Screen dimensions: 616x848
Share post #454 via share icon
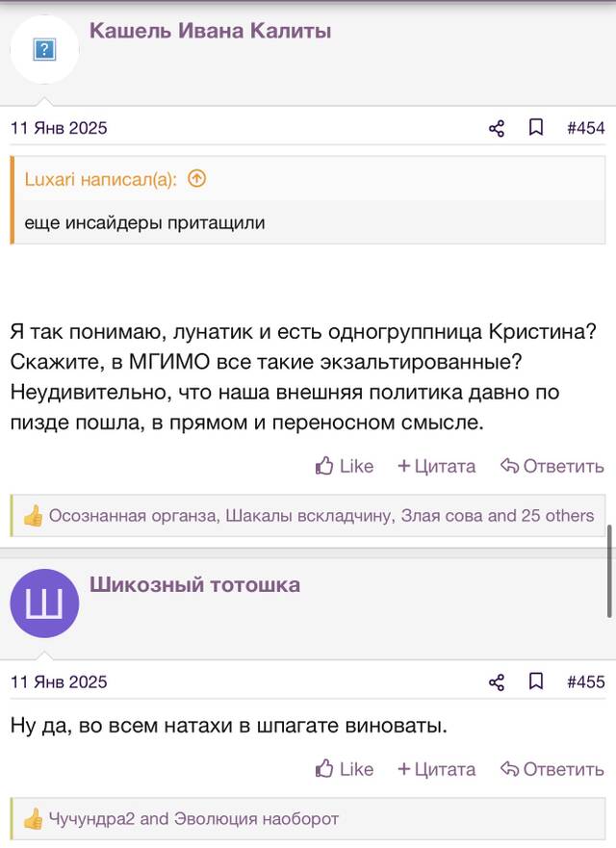[497, 128]
